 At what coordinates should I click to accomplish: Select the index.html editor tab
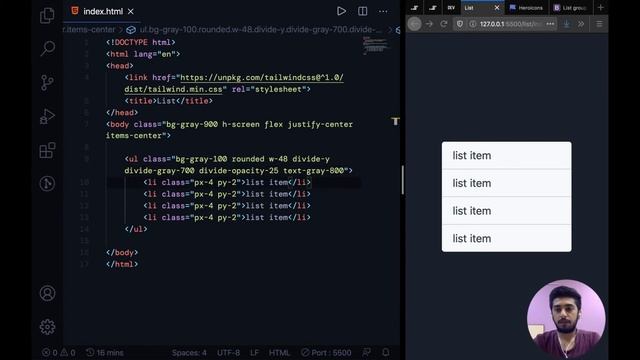(x=102, y=11)
